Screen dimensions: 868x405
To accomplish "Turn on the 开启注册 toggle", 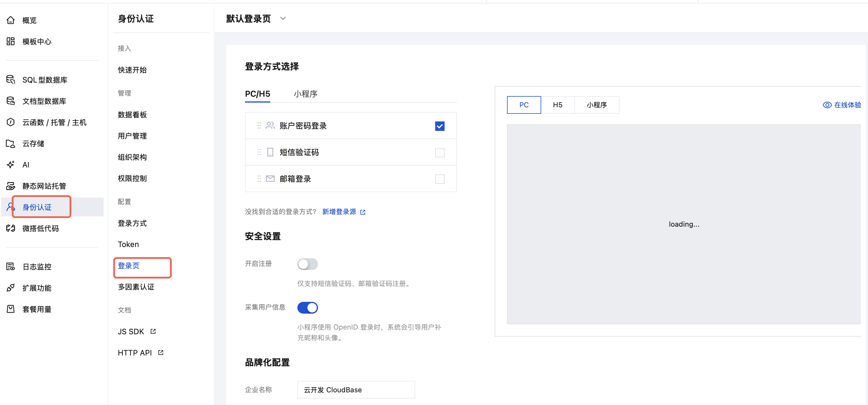I will 307,264.
